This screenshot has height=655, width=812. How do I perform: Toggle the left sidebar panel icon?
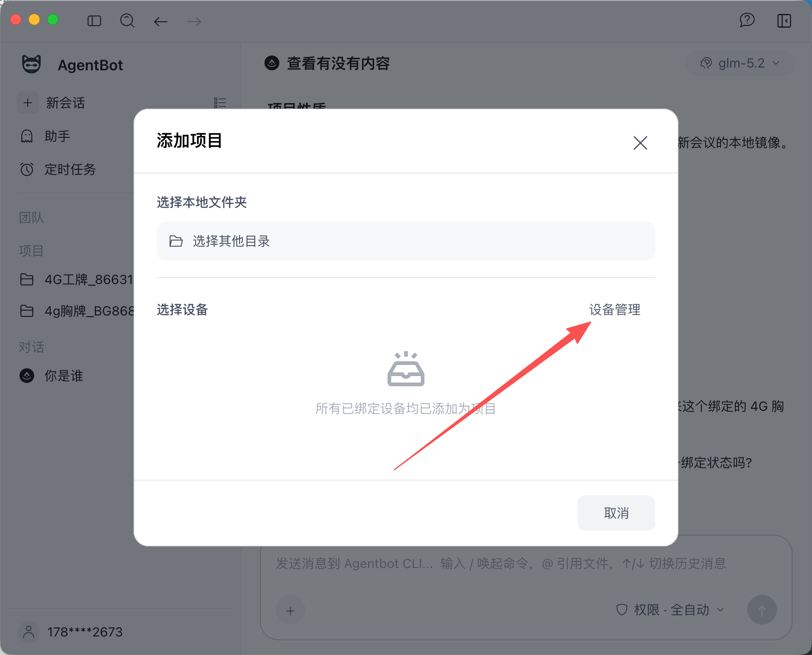pos(94,21)
